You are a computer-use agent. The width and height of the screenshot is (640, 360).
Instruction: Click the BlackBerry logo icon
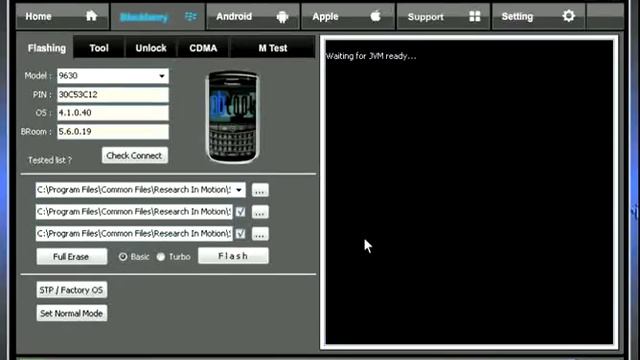191,16
